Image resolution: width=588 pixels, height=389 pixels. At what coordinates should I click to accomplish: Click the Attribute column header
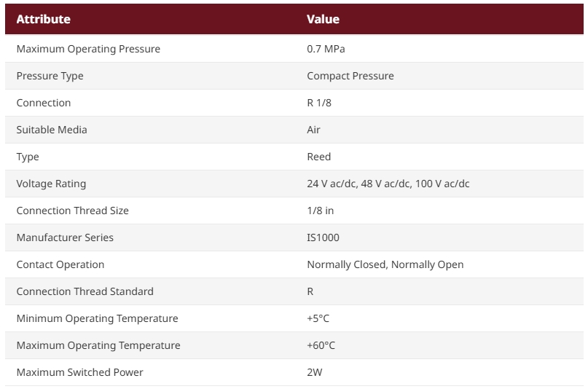click(x=43, y=19)
